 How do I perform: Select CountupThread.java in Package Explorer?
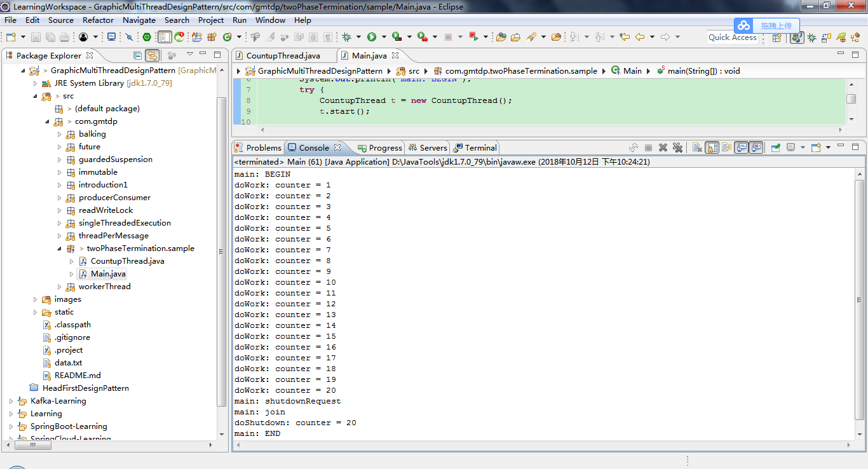pos(127,261)
